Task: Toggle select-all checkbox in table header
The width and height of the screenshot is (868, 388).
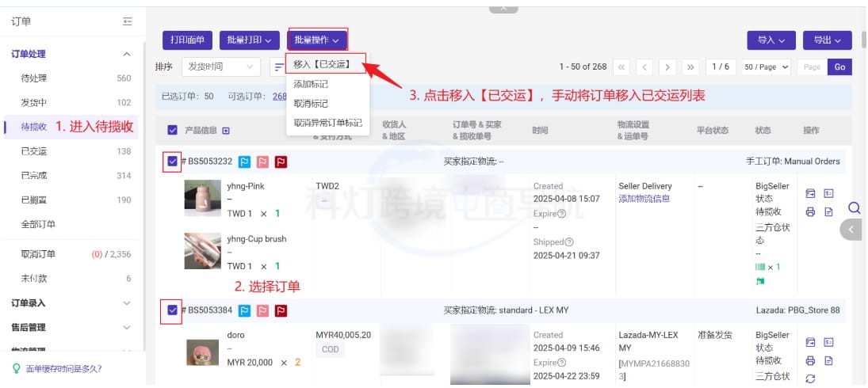Action: pyautogui.click(x=172, y=131)
